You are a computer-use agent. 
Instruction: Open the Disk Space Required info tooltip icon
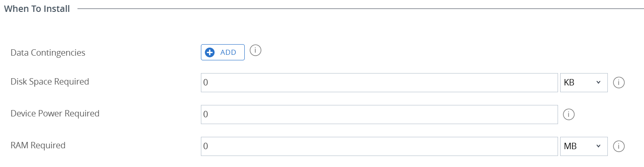pyautogui.click(x=618, y=83)
